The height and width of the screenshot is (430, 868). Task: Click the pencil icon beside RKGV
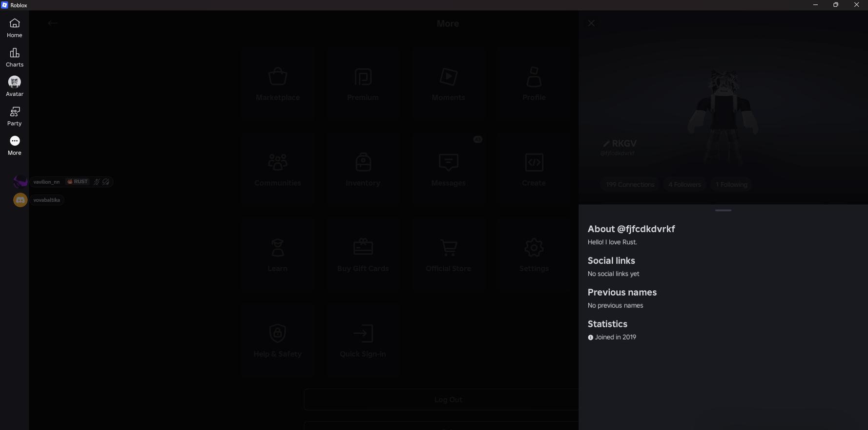[x=606, y=144]
